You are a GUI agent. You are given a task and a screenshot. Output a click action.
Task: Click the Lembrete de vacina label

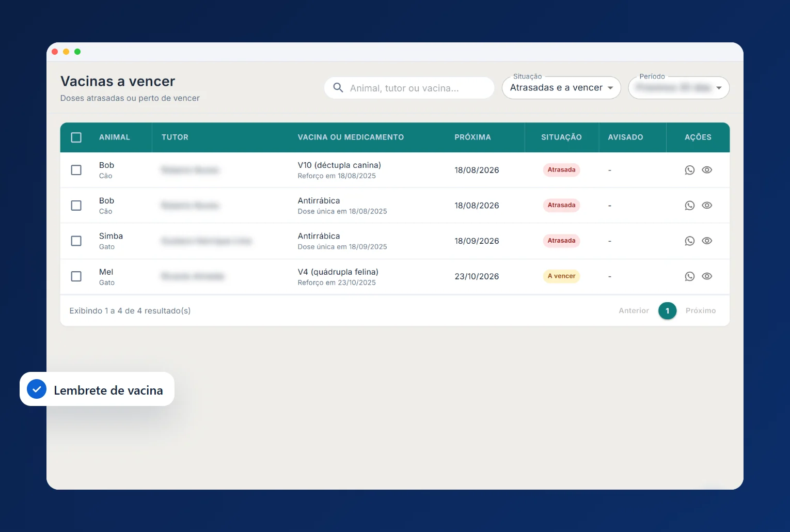pyautogui.click(x=108, y=390)
